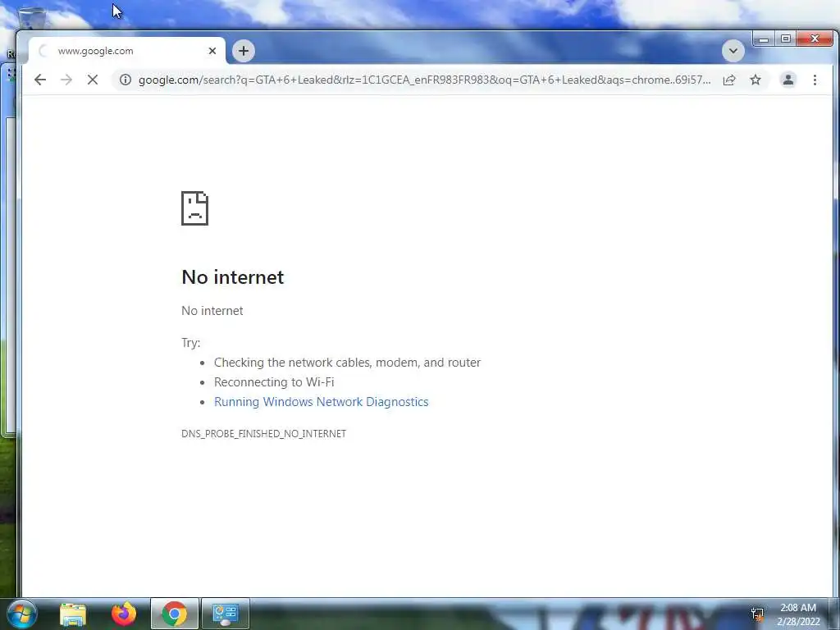Open a new tab with plus button
Image resolution: width=840 pixels, height=630 pixels.
pos(244,51)
